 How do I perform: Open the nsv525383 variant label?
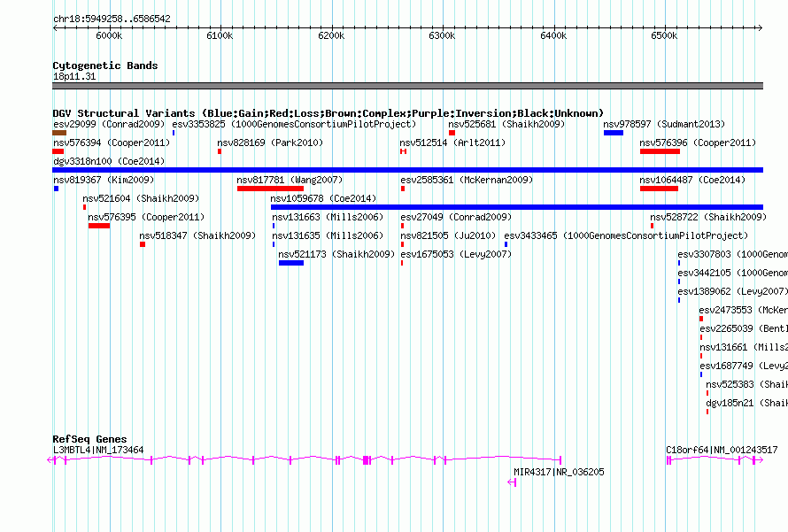point(746,384)
